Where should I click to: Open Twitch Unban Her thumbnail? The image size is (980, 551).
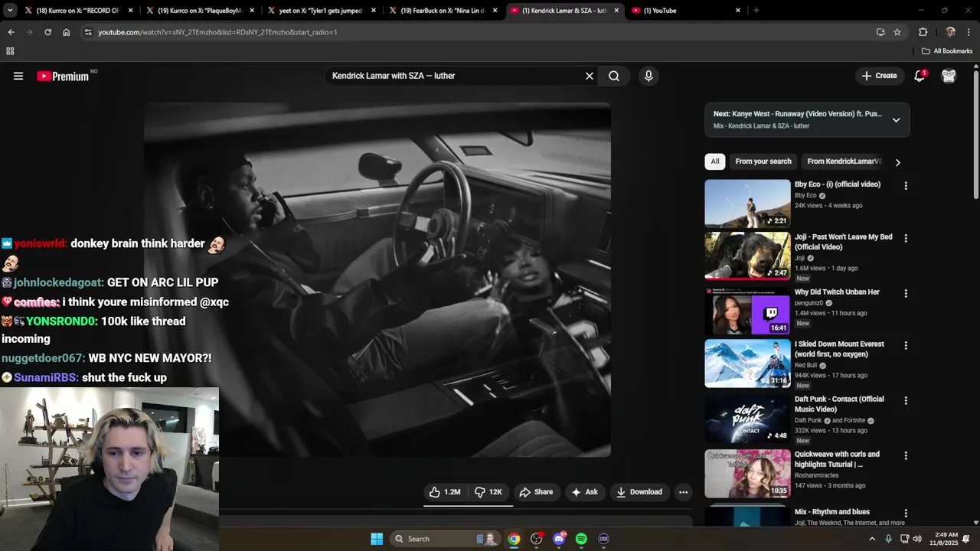747,311
